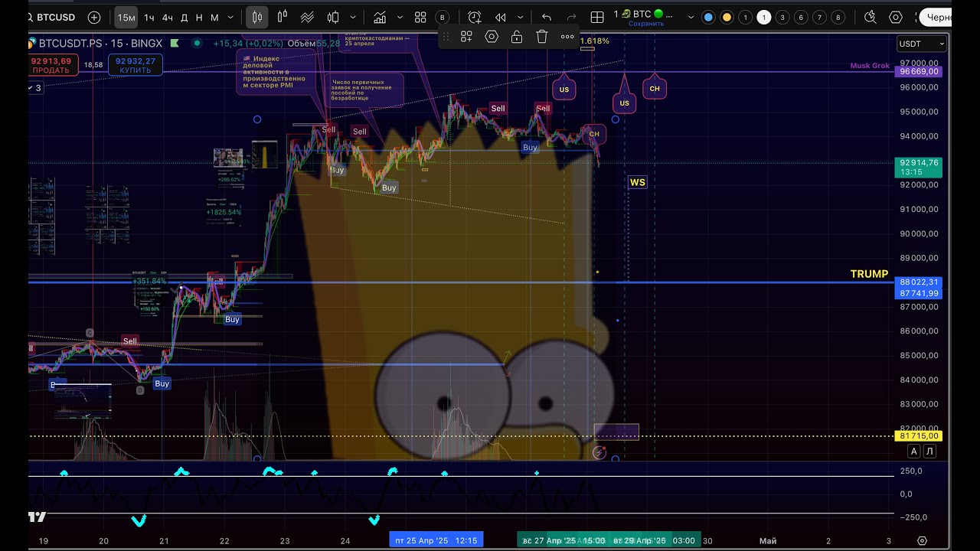
Task: Open more options three-dots menu
Action: pos(567,36)
